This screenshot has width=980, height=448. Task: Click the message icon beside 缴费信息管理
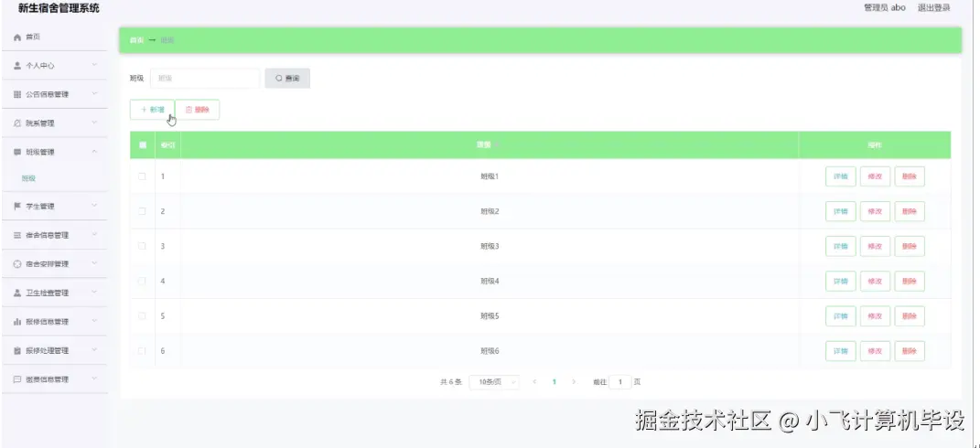[x=17, y=379]
